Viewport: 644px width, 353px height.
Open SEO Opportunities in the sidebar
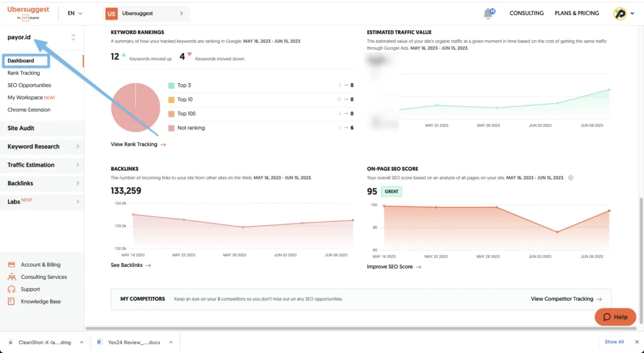tap(29, 86)
